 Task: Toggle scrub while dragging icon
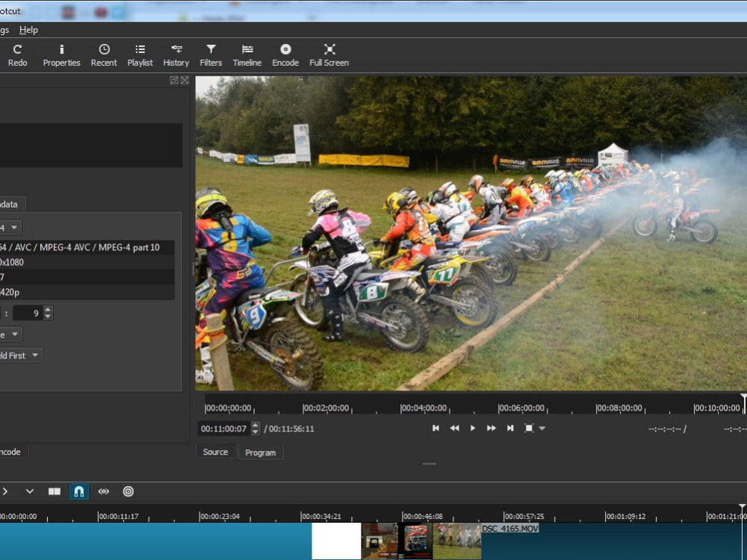coord(103,491)
